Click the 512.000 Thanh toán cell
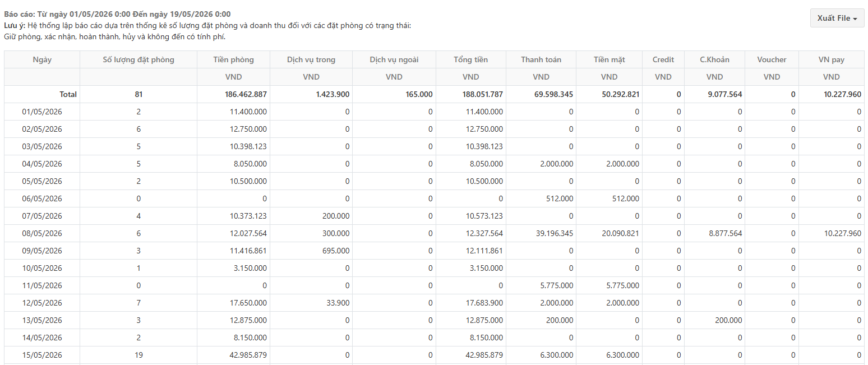Viewport: 868px width, 365px height. click(541, 198)
